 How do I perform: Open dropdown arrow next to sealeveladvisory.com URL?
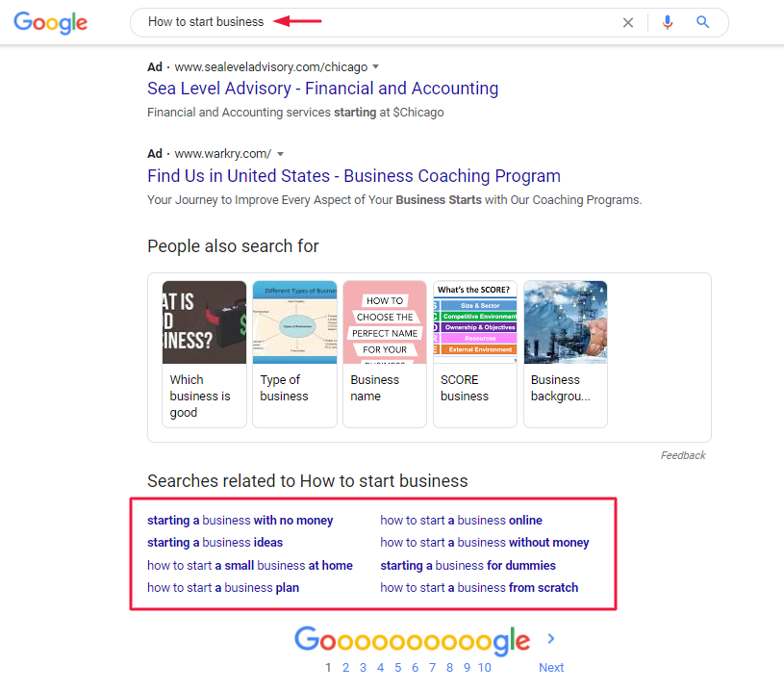tap(376, 66)
